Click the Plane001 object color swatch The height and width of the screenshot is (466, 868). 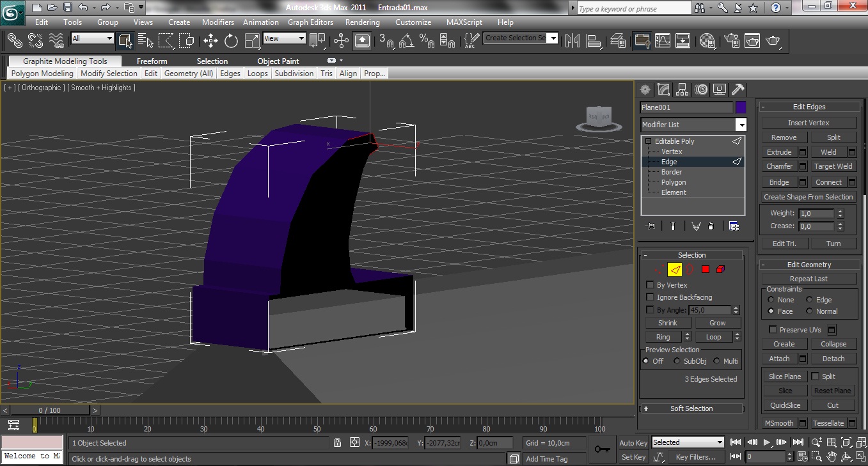[741, 107]
